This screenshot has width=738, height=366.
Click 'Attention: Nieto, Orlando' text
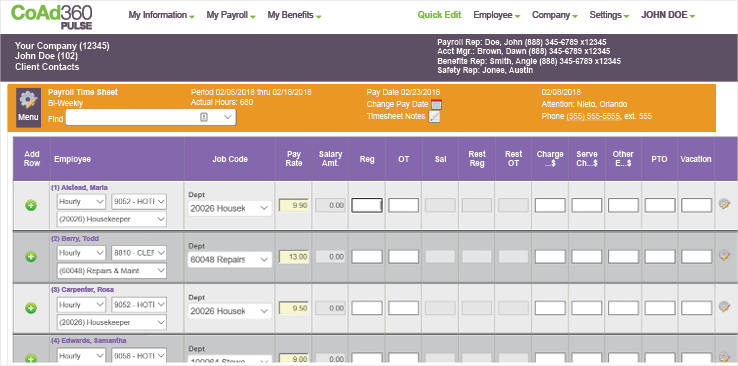coord(585,104)
